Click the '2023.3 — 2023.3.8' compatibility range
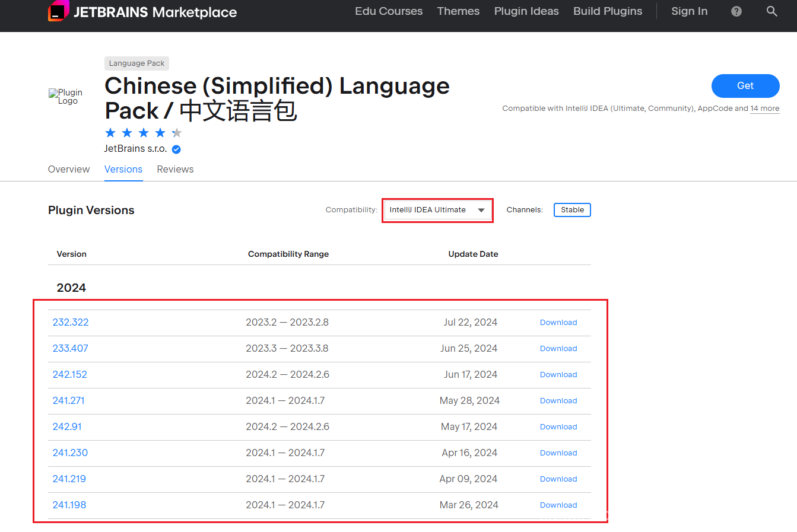 [287, 349]
